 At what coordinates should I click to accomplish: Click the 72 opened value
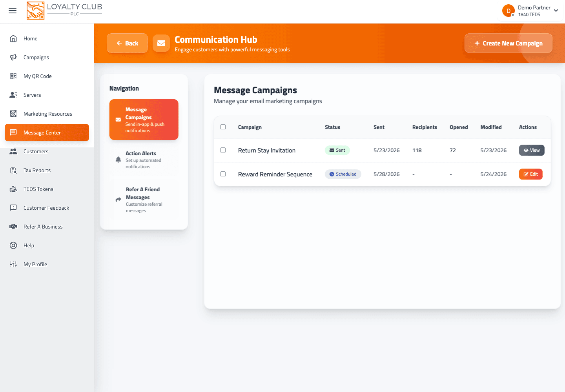point(453,150)
